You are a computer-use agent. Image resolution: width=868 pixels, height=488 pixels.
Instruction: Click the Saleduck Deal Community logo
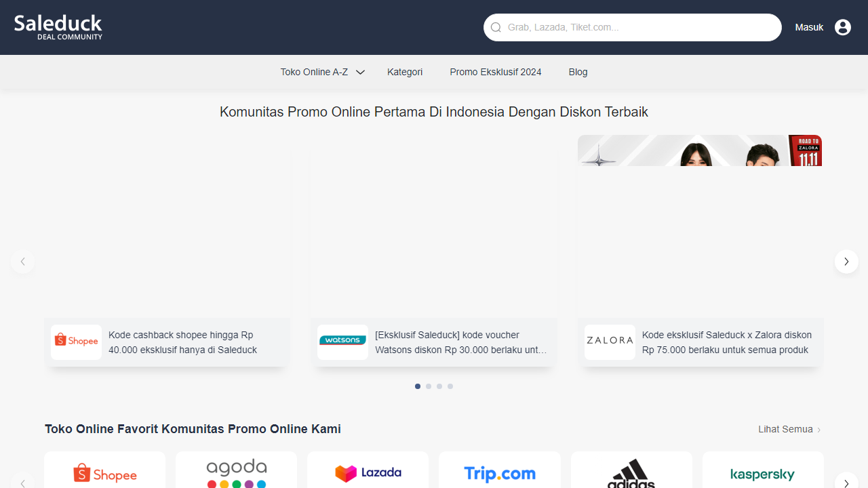pyautogui.click(x=58, y=27)
